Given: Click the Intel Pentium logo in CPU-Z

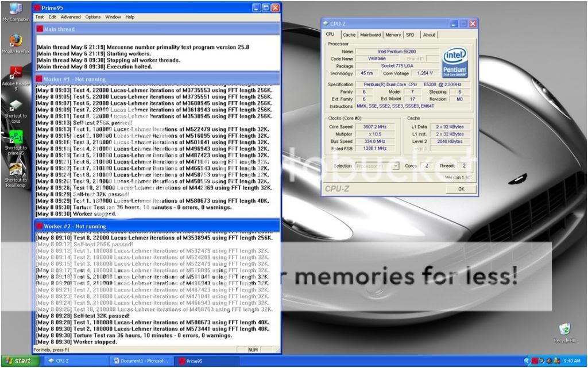Looking at the screenshot, I should pos(455,62).
